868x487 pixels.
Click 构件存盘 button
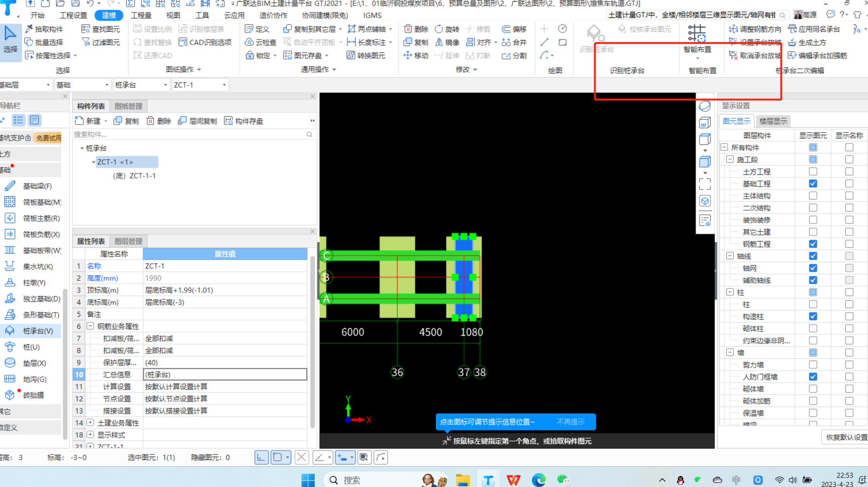tap(243, 121)
